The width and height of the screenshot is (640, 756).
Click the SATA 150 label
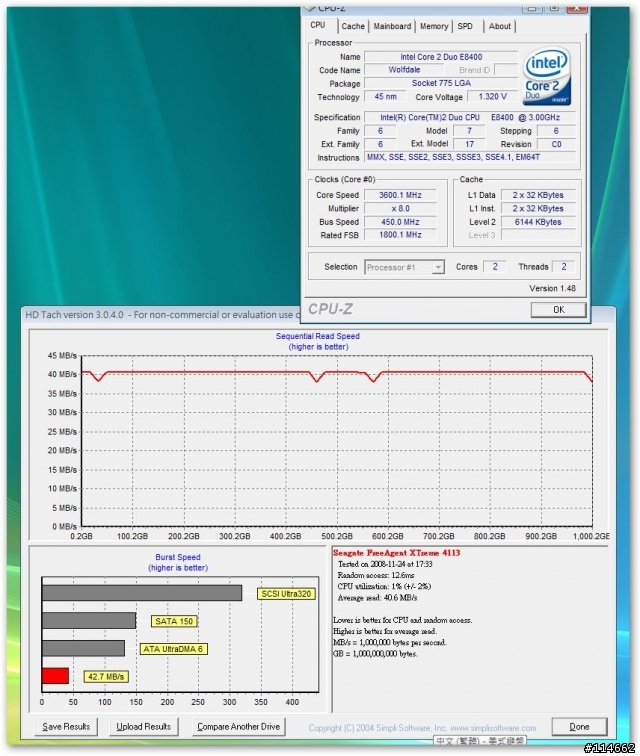pos(174,621)
